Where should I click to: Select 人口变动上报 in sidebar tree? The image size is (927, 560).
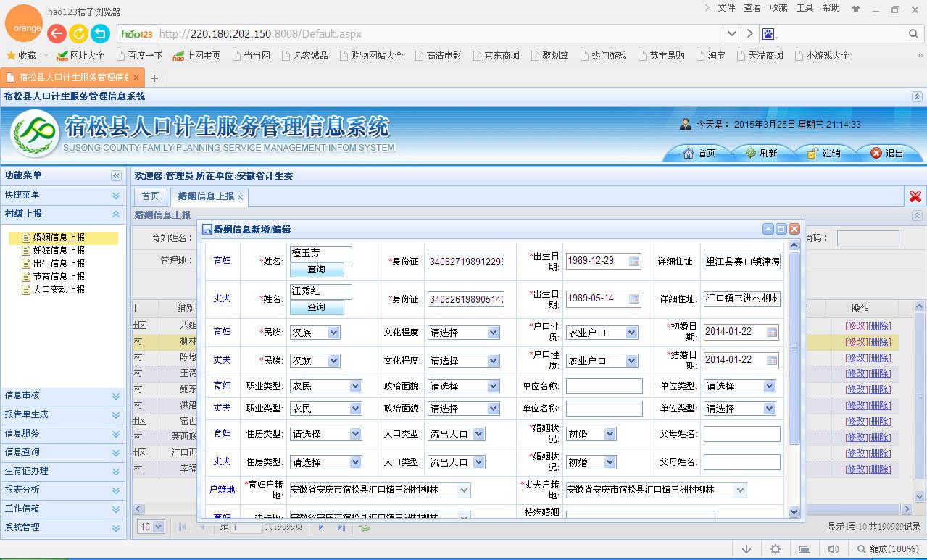[x=59, y=290]
